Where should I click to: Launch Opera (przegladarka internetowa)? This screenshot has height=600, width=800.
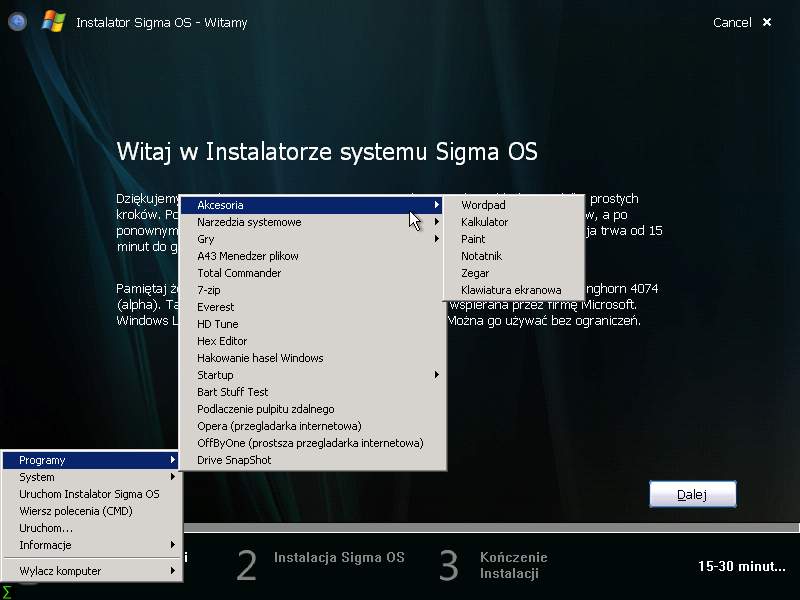312,426
